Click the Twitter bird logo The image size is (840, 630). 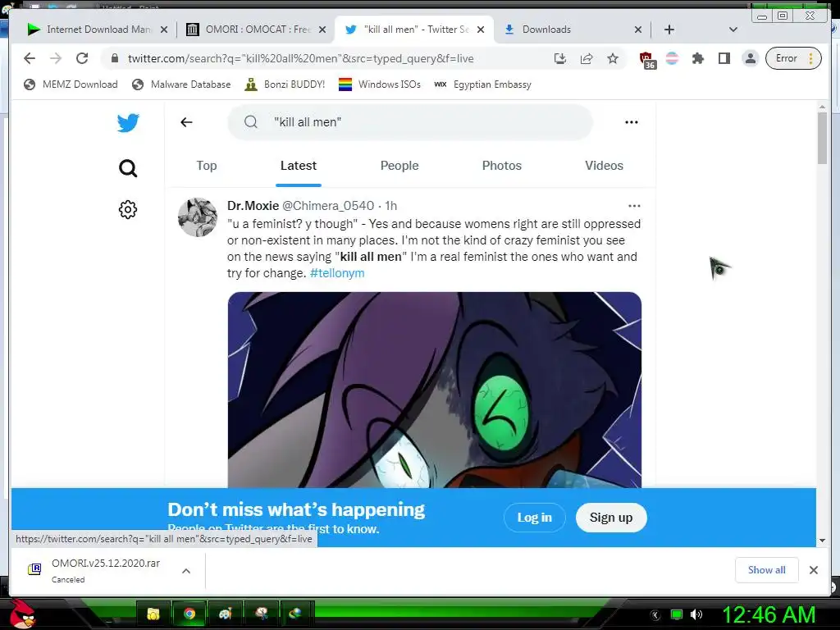tap(128, 123)
